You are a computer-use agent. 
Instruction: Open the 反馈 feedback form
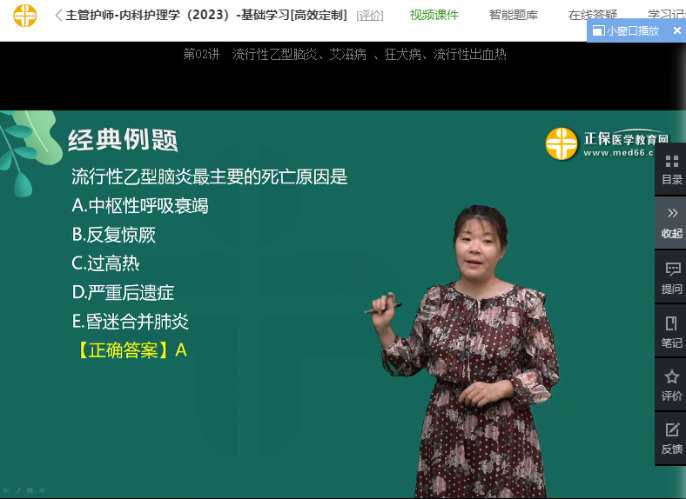(x=671, y=439)
